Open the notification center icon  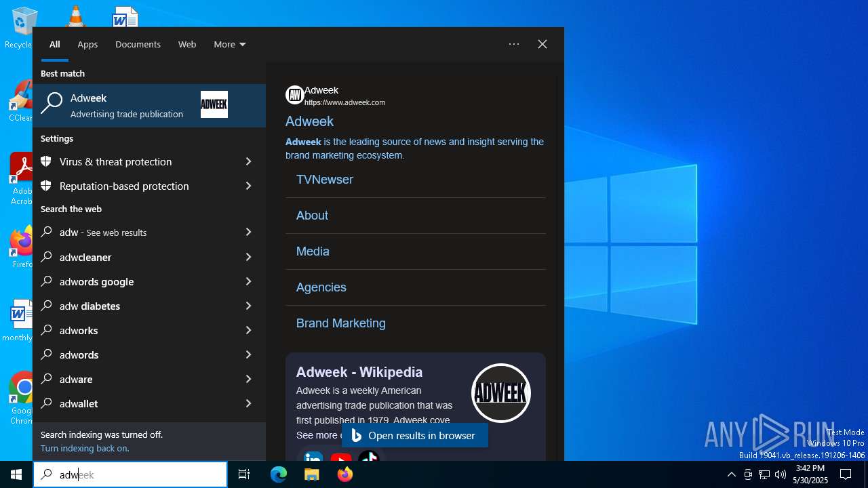click(846, 474)
